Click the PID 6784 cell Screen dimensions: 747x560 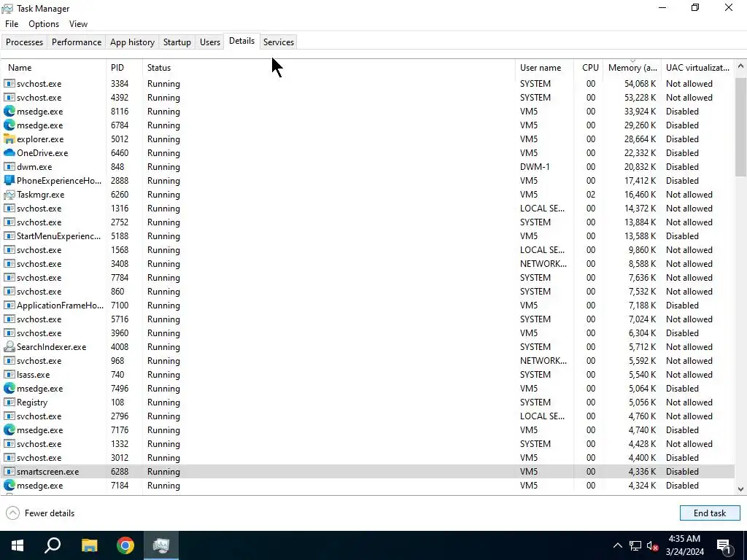tap(120, 125)
